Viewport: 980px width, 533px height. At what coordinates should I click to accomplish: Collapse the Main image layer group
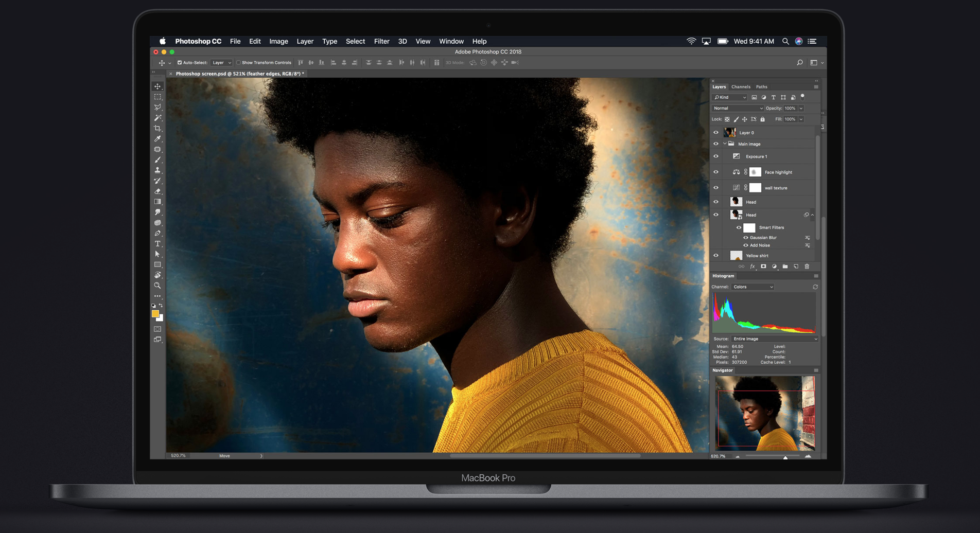tap(725, 144)
